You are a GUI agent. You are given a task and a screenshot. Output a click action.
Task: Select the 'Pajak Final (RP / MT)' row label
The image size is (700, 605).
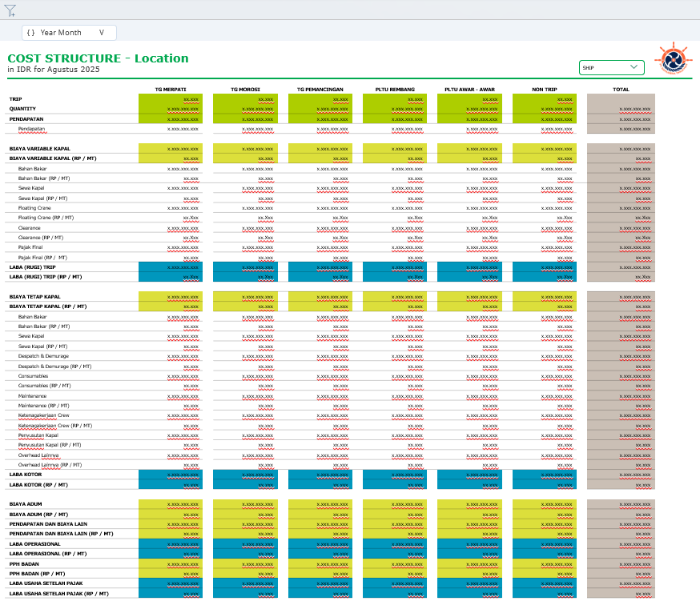coord(42,258)
